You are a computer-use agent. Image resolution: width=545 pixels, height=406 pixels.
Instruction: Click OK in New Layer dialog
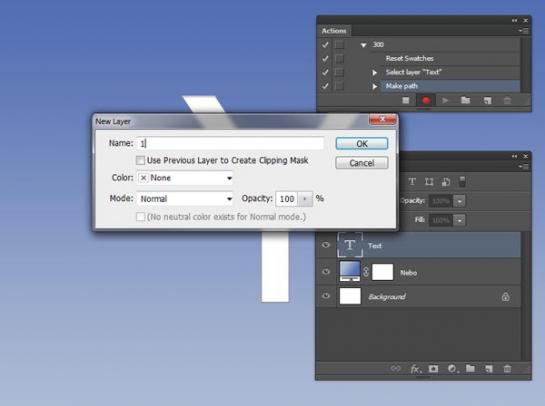tap(362, 144)
